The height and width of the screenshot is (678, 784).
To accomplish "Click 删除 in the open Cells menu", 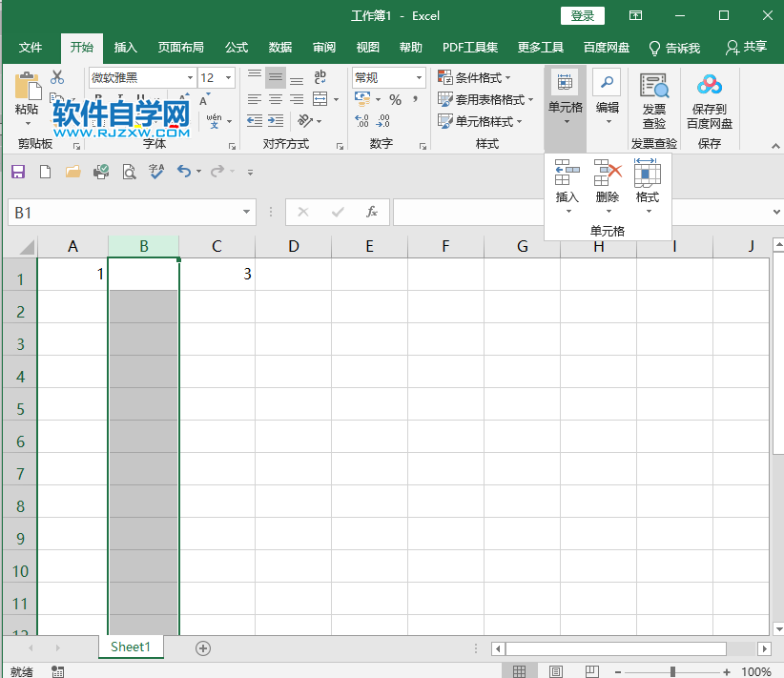I will [609, 186].
